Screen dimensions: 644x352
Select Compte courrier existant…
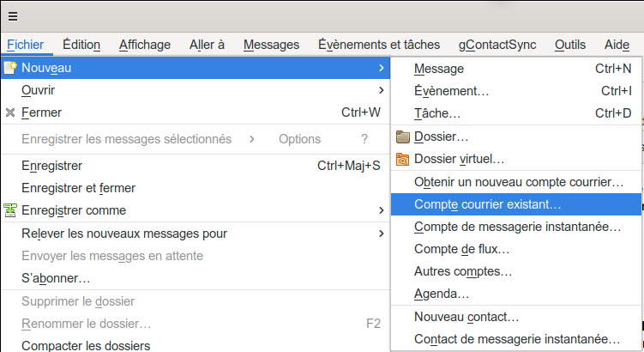point(487,204)
